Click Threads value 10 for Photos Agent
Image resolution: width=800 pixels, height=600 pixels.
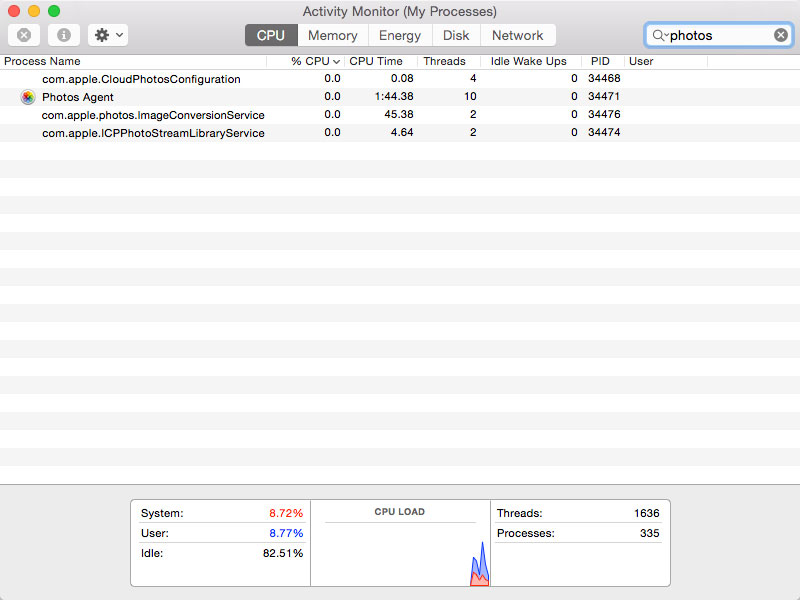click(x=470, y=96)
